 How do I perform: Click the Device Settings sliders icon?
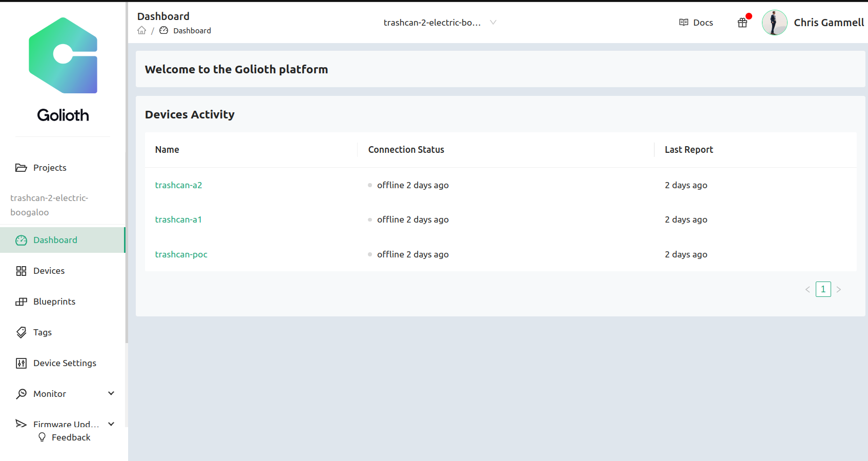click(21, 363)
